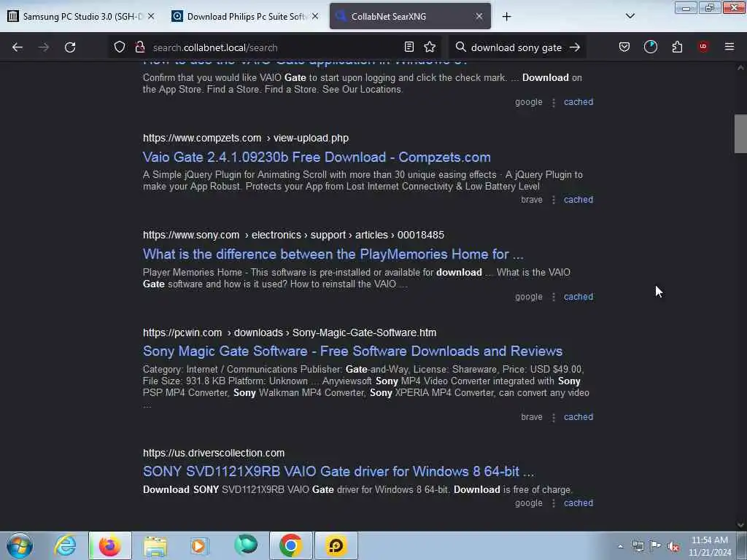Screen dimensions: 747x560
Task: Click the search magnifier icon in search box
Action: click(460, 47)
